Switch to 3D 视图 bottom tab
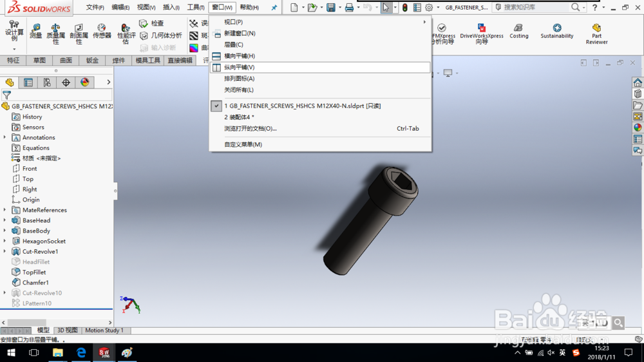Image resolution: width=644 pixels, height=362 pixels. pyautogui.click(x=67, y=330)
